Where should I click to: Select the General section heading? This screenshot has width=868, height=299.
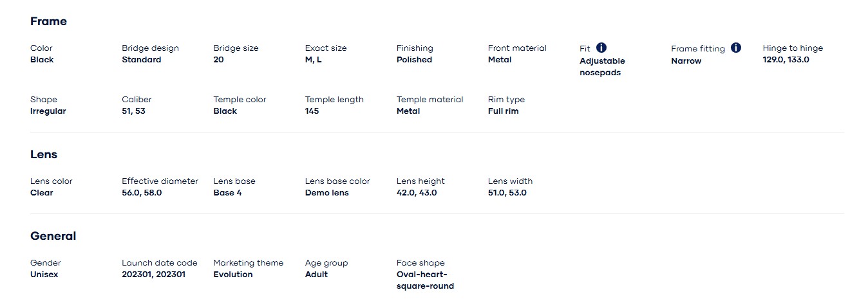tap(53, 236)
